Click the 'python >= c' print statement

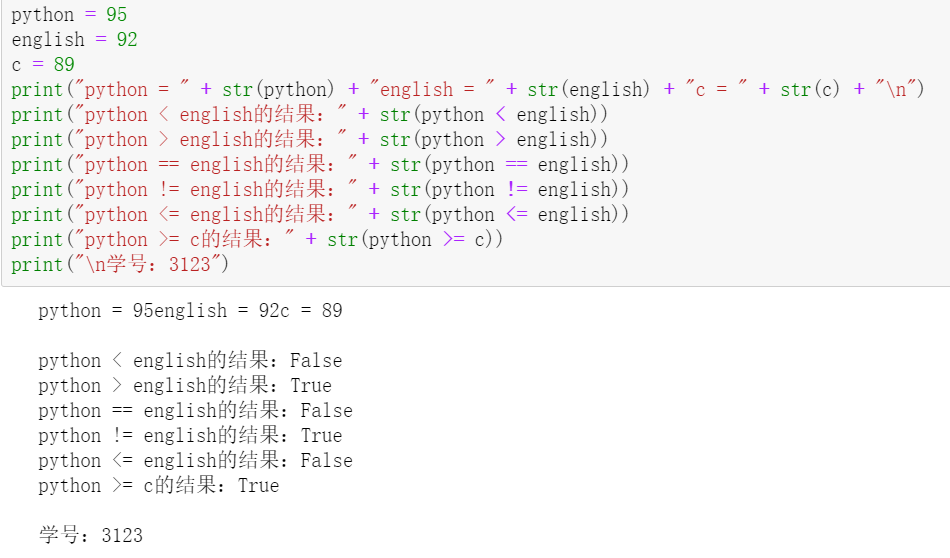(x=257, y=240)
